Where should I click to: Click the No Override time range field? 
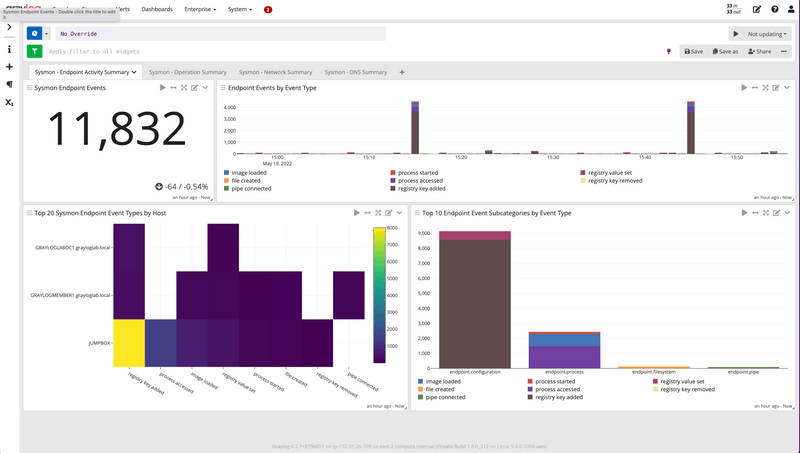coord(220,34)
